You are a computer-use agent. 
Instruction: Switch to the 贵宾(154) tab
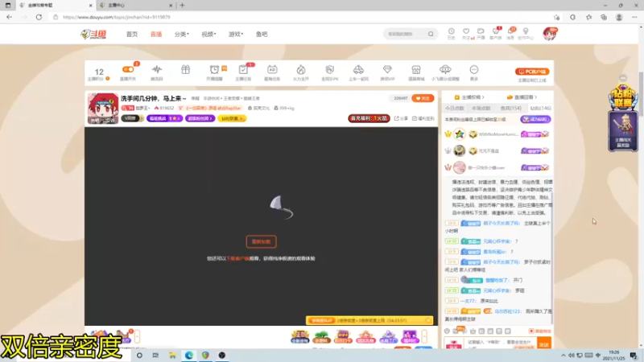510,109
